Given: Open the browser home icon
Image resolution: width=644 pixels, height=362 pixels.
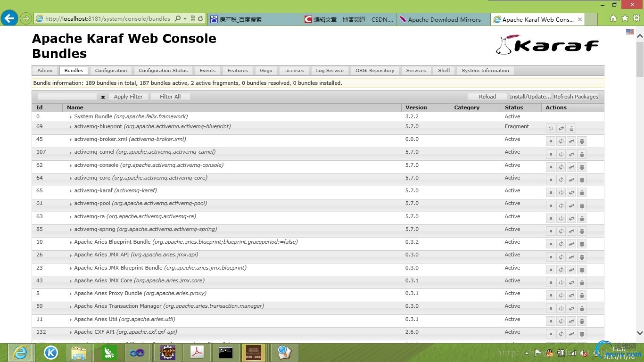Looking at the screenshot, I should (613, 18).
